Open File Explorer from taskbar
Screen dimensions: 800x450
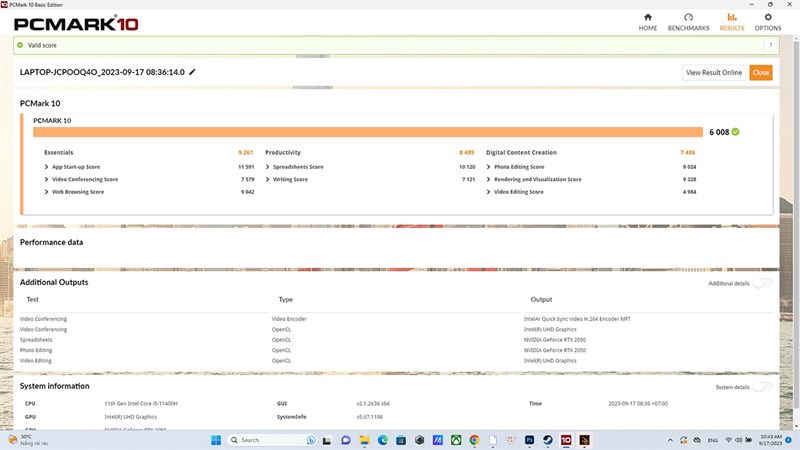tap(364, 440)
